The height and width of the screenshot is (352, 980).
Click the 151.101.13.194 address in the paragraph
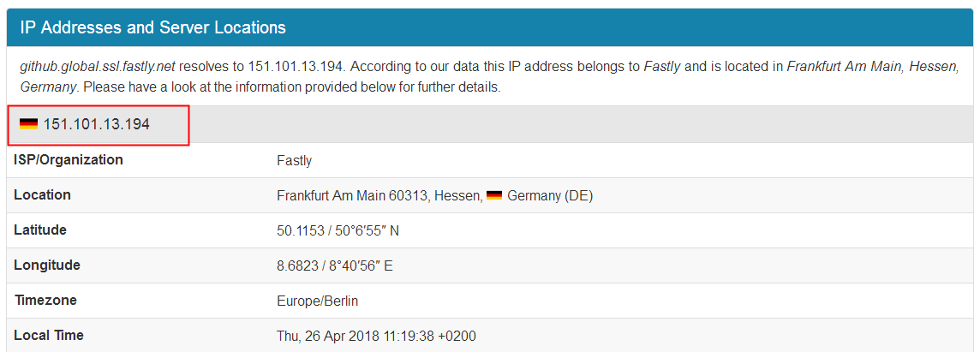point(296,66)
